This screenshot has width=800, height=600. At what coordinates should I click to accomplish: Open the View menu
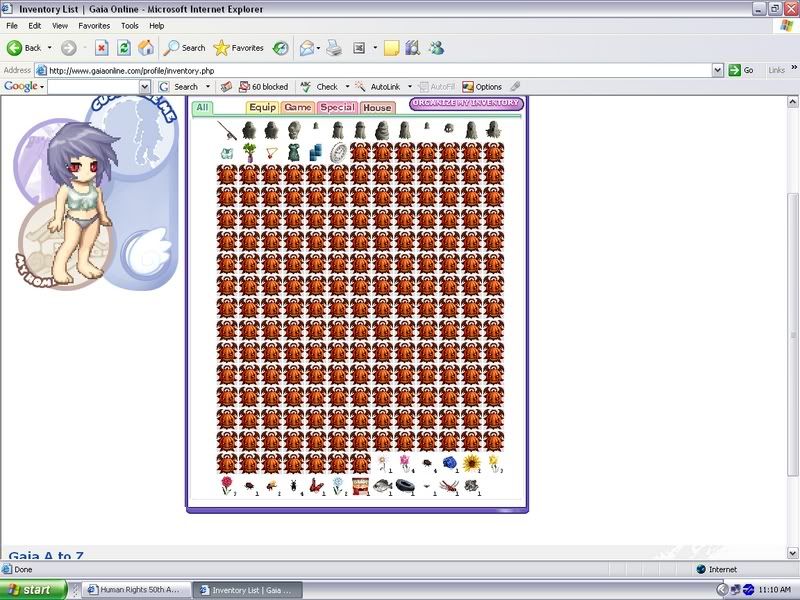pyautogui.click(x=60, y=26)
